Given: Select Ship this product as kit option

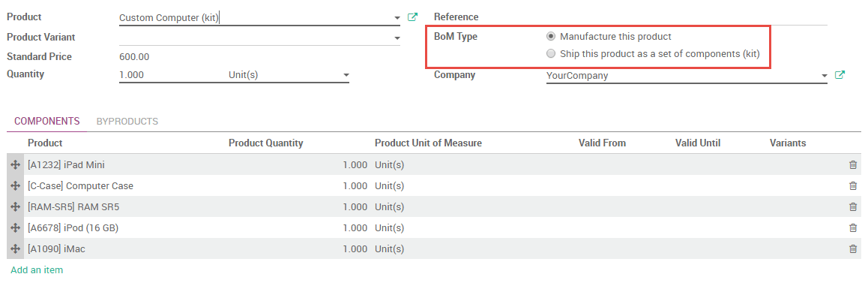Looking at the screenshot, I should (x=550, y=54).
